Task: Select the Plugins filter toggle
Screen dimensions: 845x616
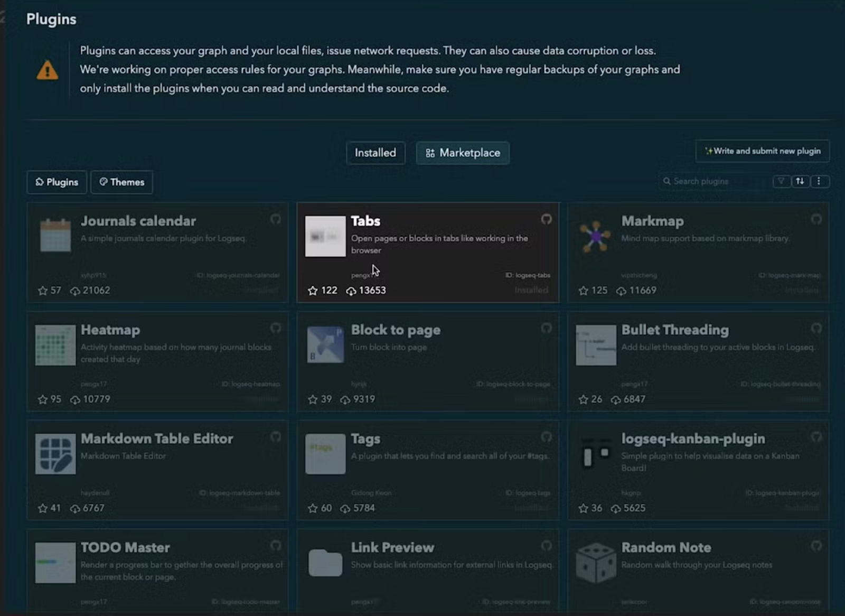Action: pos(57,182)
